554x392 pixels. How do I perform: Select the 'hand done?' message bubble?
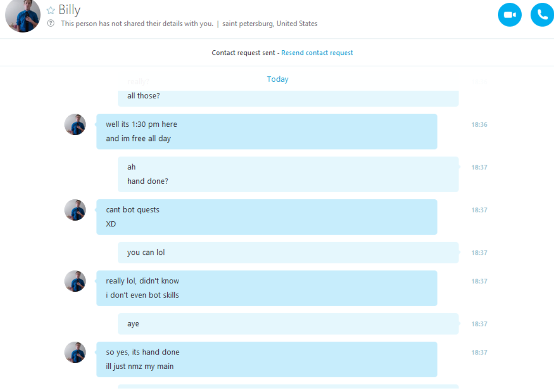[x=288, y=174]
